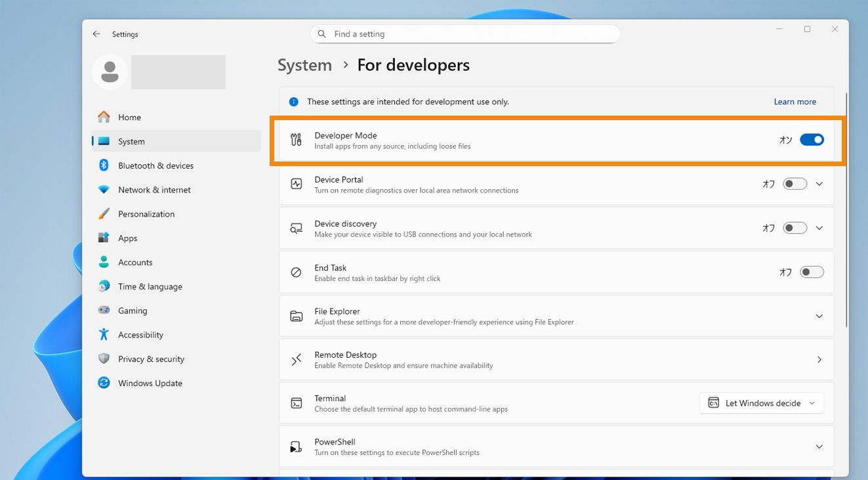868x480 pixels.
Task: Click the Remote Desktop title text
Action: [x=345, y=355]
